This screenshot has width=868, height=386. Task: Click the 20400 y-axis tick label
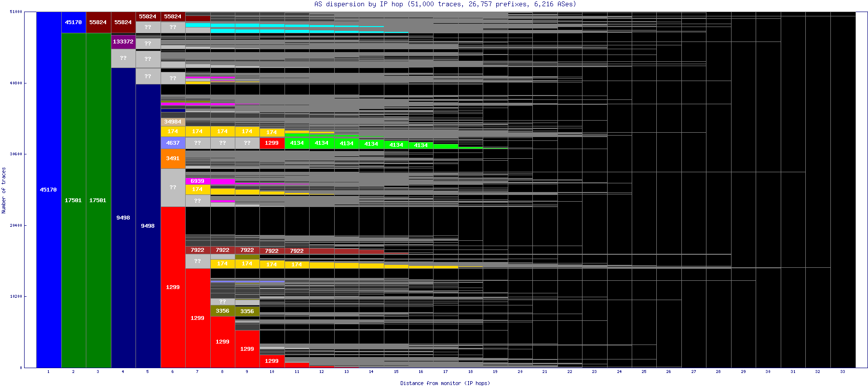pos(16,225)
